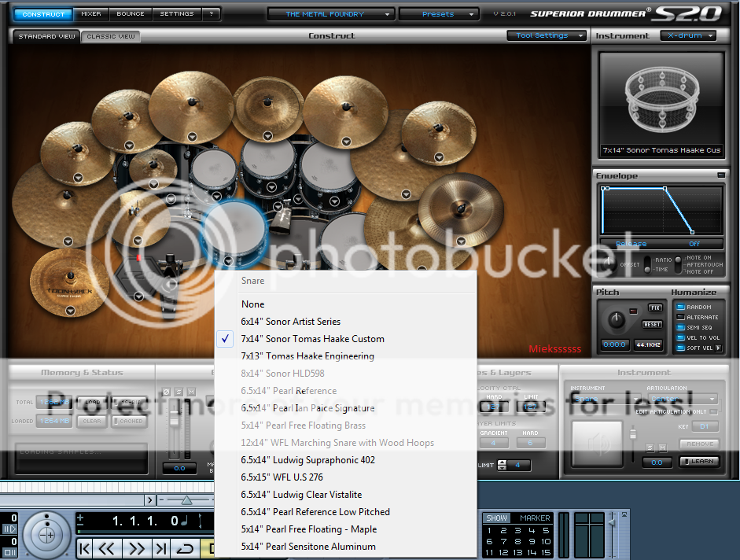Click the red Pitch indicator light
The height and width of the screenshot is (560, 740).
click(x=633, y=311)
